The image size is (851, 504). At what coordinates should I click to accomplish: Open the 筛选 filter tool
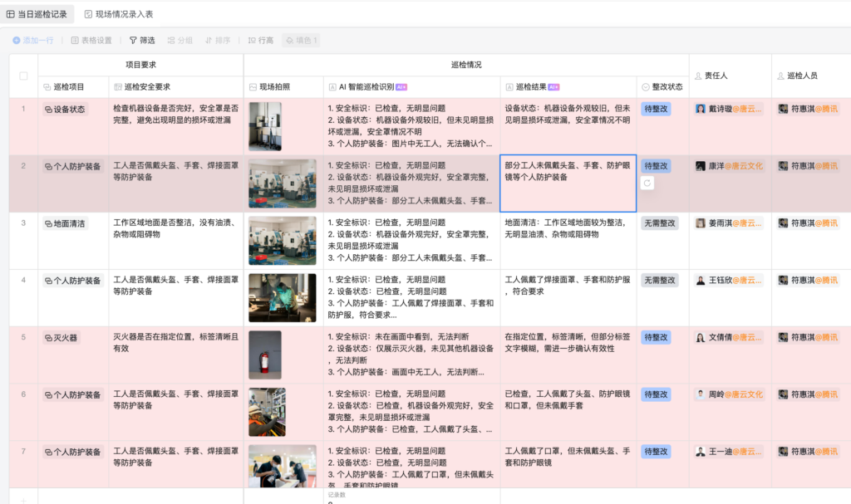pyautogui.click(x=141, y=40)
